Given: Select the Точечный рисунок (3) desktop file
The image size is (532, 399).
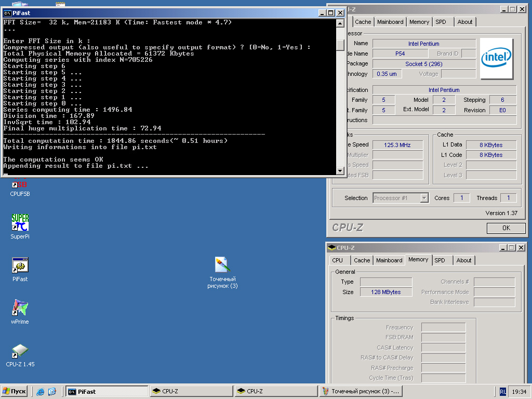Looking at the screenshot, I should click(222, 273).
